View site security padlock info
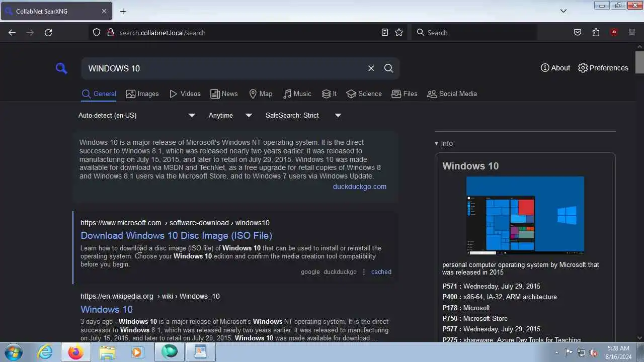This screenshot has height=362, width=644. [111, 32]
